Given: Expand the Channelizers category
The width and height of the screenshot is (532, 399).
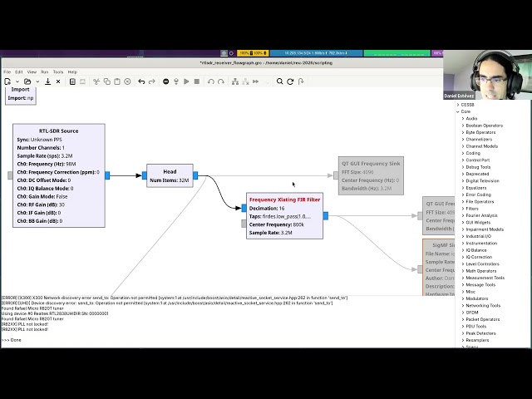Looking at the screenshot, I should 463,140.
